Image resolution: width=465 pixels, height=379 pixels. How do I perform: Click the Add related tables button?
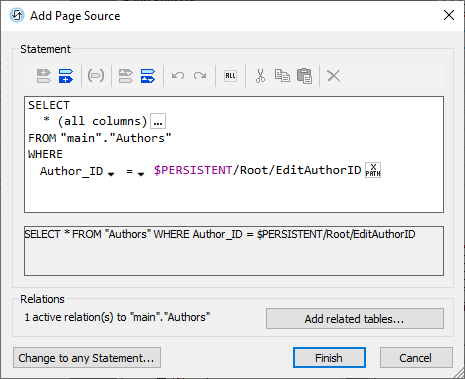tap(355, 319)
